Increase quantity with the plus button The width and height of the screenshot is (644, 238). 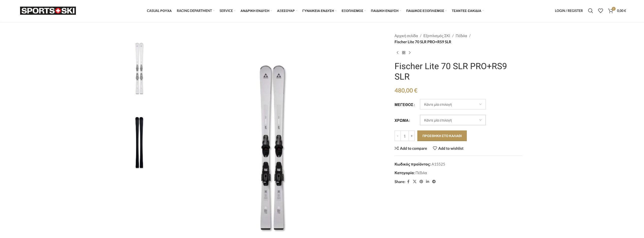tap(412, 136)
